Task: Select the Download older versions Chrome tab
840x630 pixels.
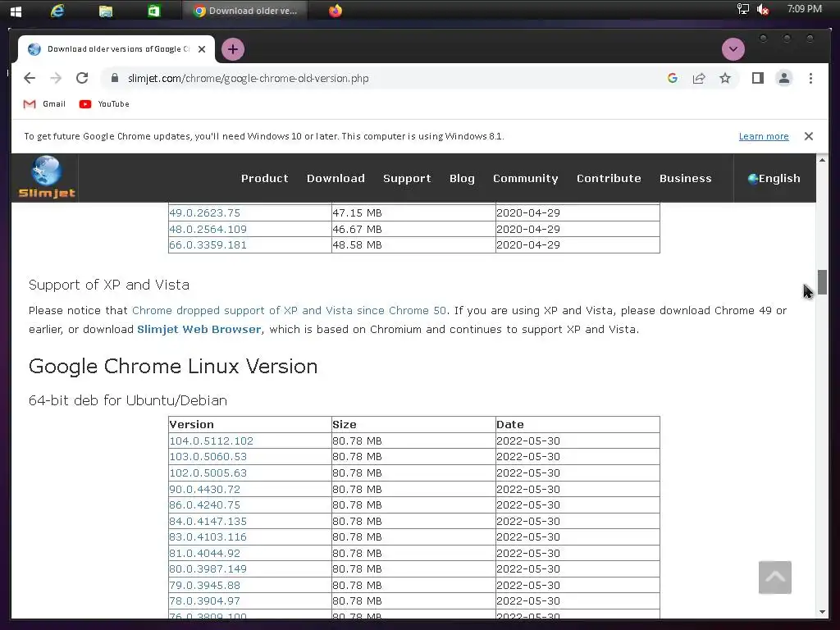Action: pos(116,49)
